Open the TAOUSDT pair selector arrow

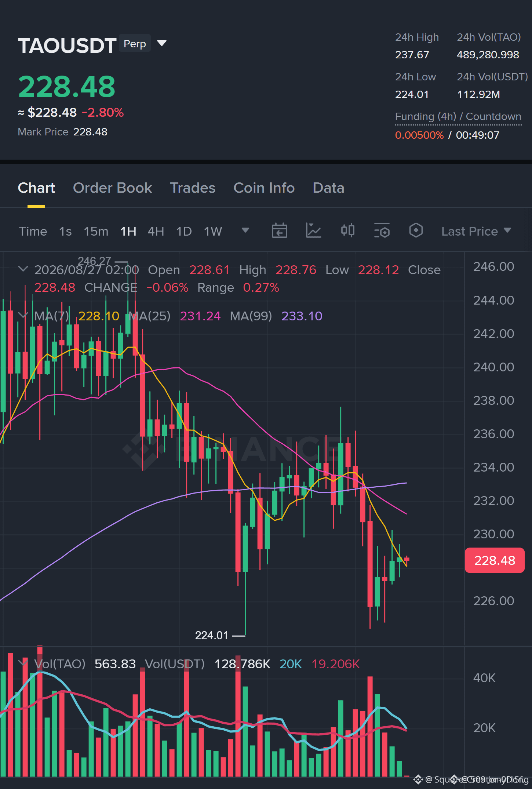click(x=162, y=43)
